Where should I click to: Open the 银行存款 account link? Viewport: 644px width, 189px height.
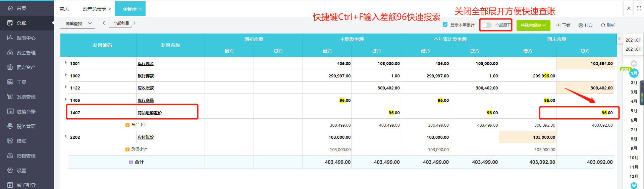point(146,76)
